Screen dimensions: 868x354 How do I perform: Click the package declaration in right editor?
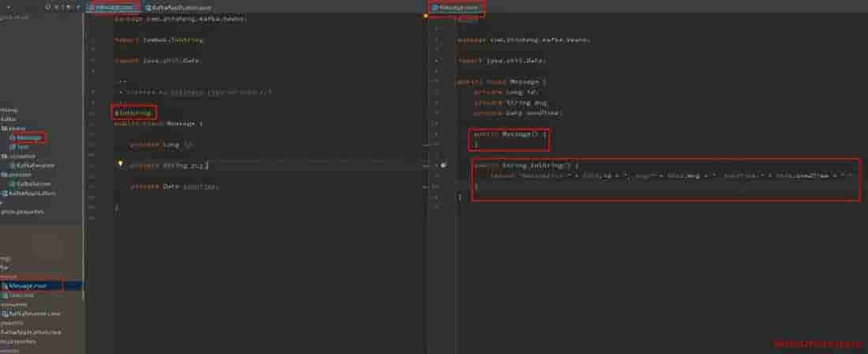pos(523,40)
